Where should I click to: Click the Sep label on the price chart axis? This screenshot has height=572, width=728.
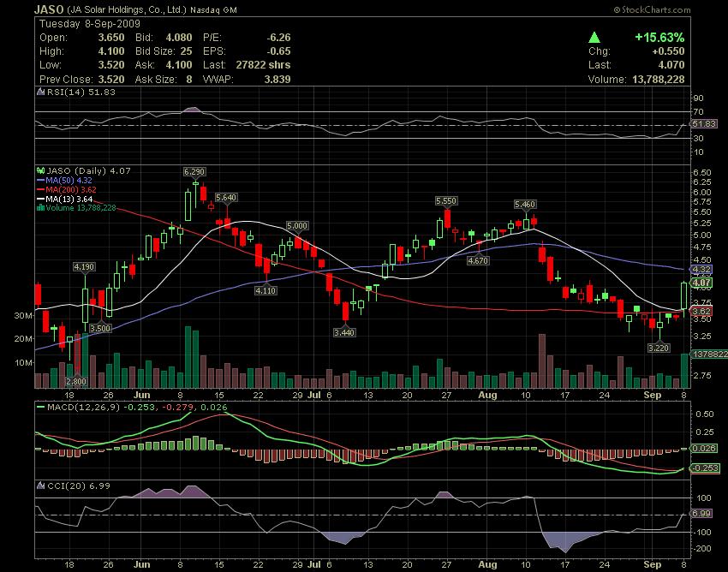tap(653, 395)
